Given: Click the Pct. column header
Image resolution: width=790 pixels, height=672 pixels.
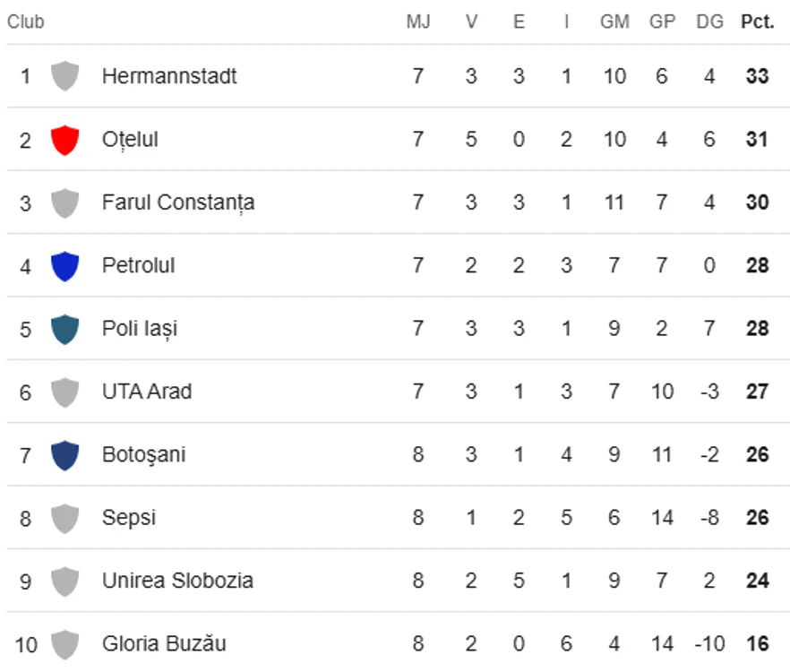Looking at the screenshot, I should pyautogui.click(x=757, y=22).
